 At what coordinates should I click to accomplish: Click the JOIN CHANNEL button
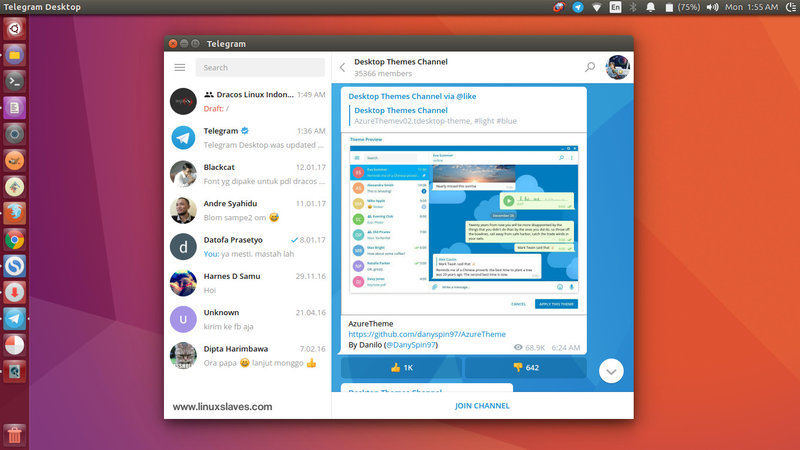tap(482, 406)
